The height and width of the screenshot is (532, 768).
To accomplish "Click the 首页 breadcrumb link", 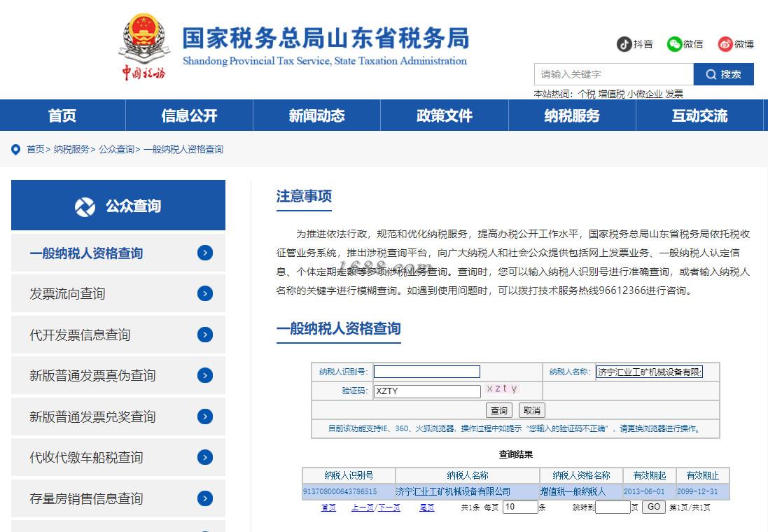I will point(35,149).
